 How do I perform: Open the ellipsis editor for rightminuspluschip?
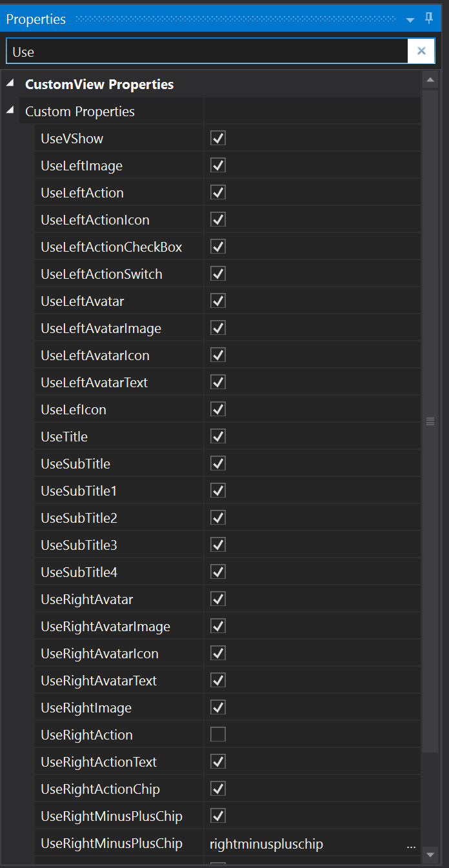tap(411, 844)
